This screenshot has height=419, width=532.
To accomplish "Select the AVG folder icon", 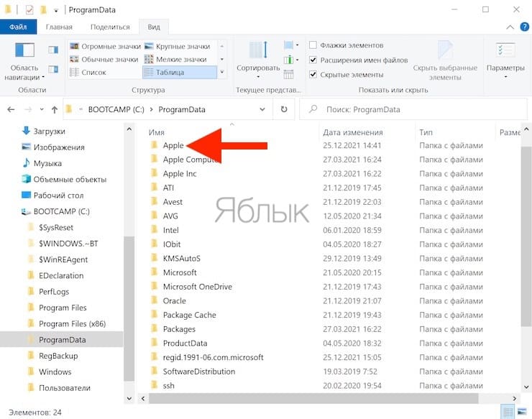I will click(x=155, y=216).
